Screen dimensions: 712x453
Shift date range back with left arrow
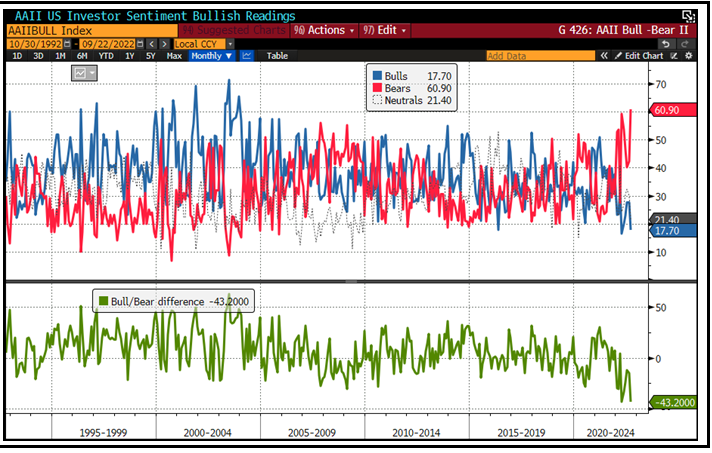click(x=151, y=44)
